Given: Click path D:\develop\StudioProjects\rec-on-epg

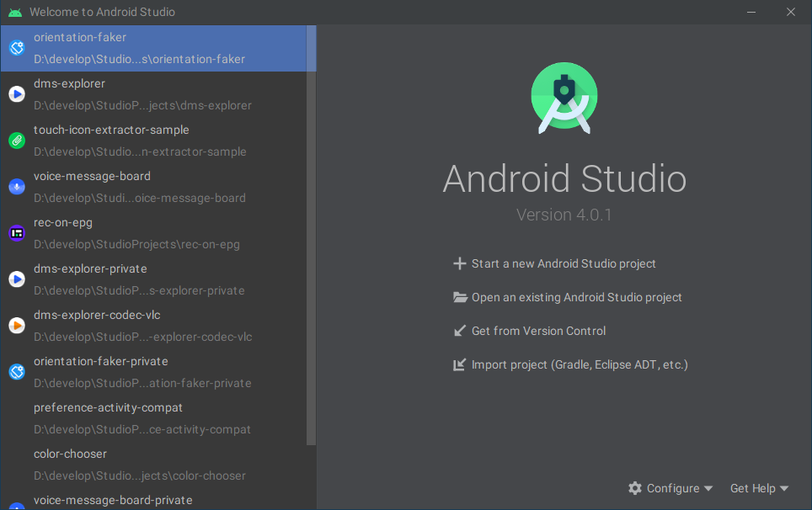Looking at the screenshot, I should tap(136, 245).
